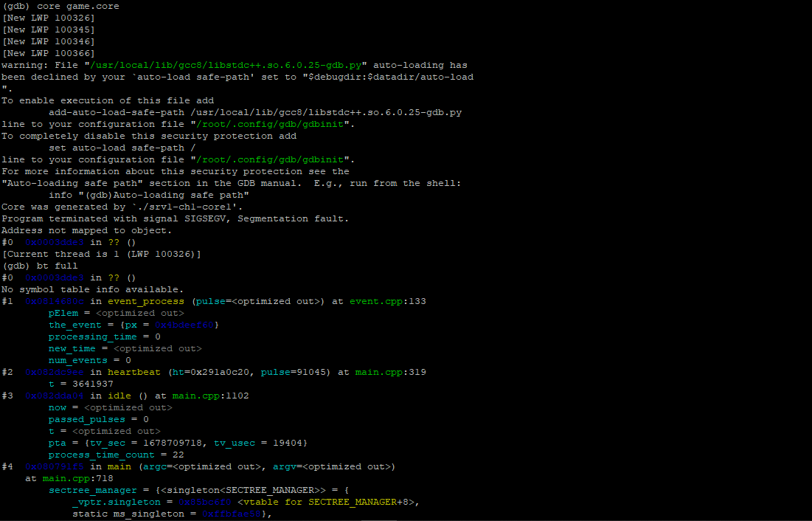Viewport: 812px width, 521px height.
Task: Click the 'add-auto-load-safe-path' command text
Action: (117, 112)
